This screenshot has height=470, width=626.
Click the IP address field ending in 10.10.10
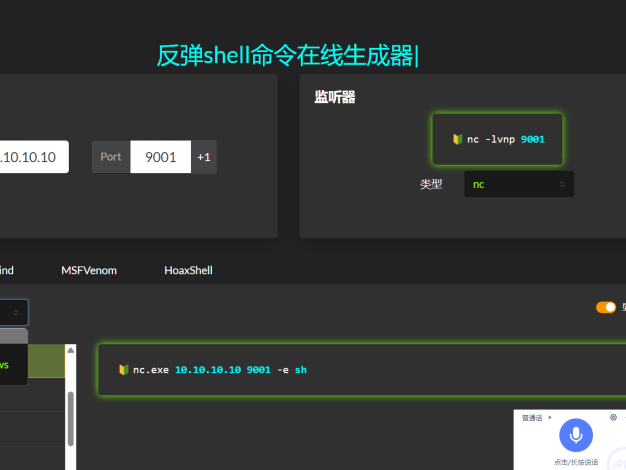(x=34, y=157)
